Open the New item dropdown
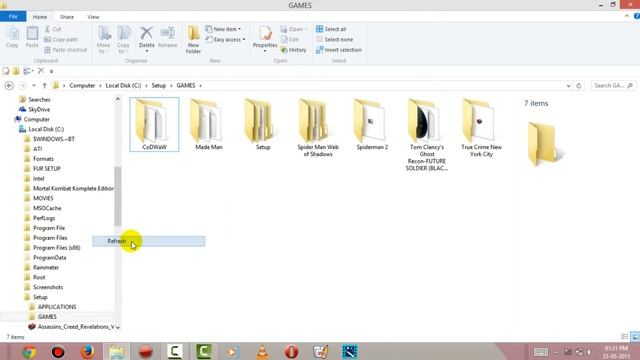The width and height of the screenshot is (640, 360). (223, 29)
